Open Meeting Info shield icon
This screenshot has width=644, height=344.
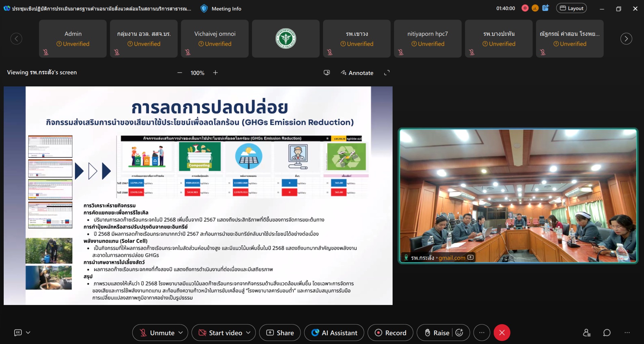204,9
